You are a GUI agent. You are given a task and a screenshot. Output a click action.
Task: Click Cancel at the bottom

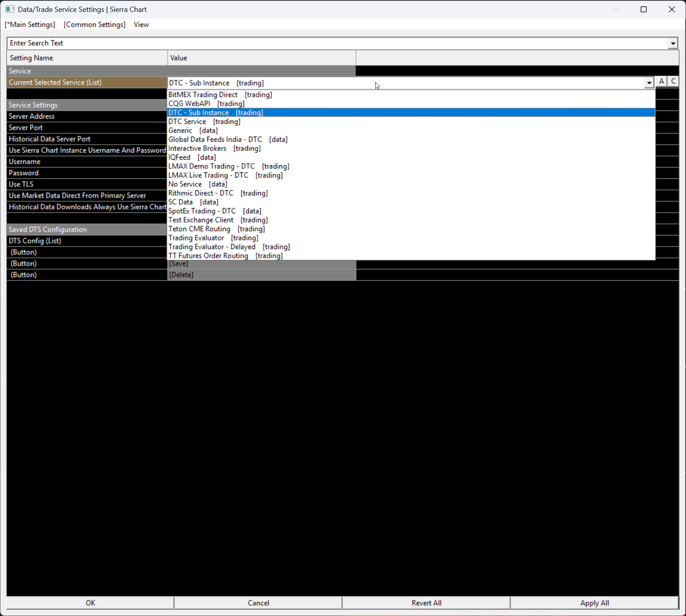[258, 602]
